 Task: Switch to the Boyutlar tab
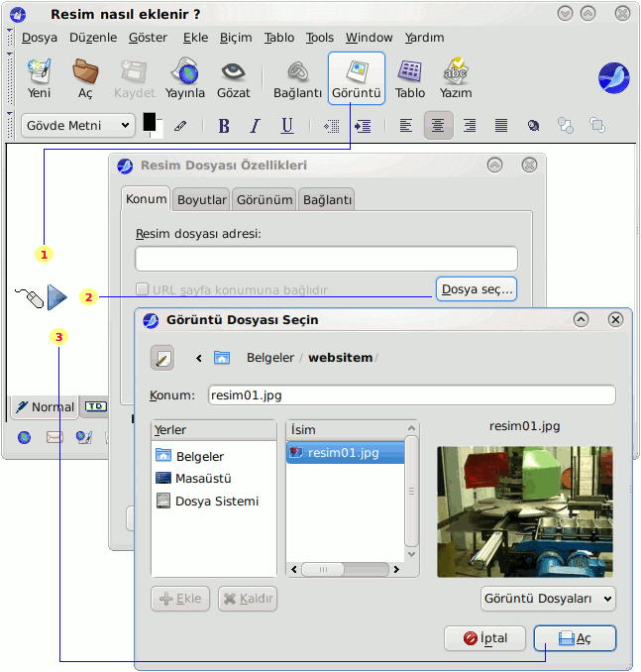point(202,199)
